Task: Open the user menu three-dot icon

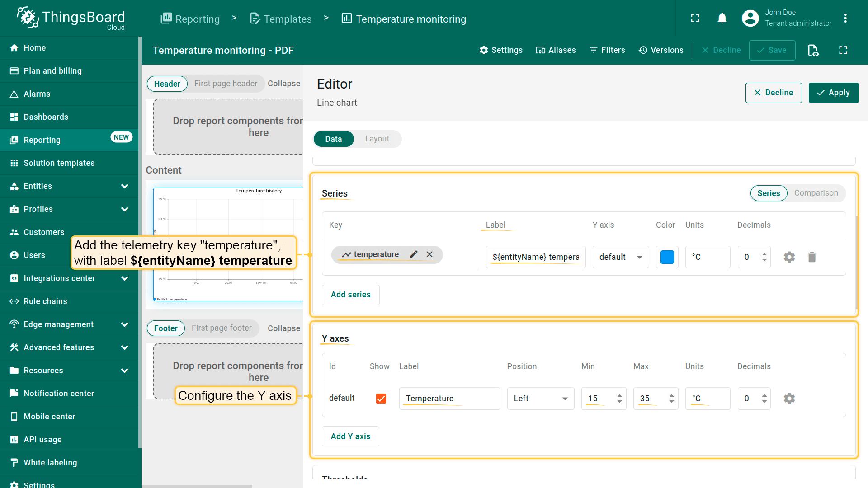Action: [x=845, y=19]
